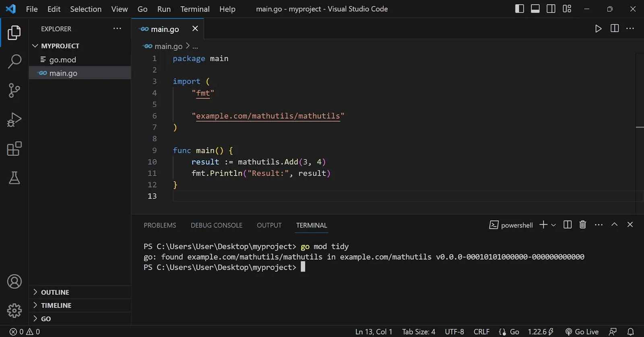Click the feedback icon in status bar
The width and height of the screenshot is (644, 337).
tap(613, 332)
